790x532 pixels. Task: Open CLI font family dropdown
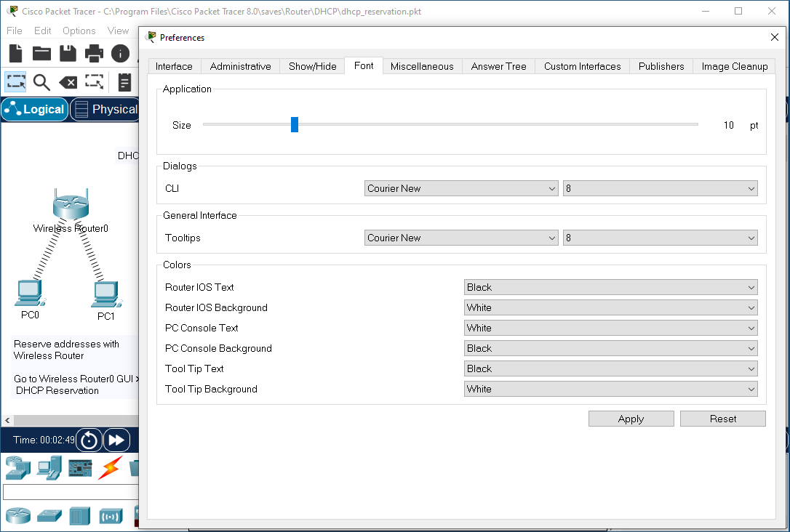pos(461,189)
